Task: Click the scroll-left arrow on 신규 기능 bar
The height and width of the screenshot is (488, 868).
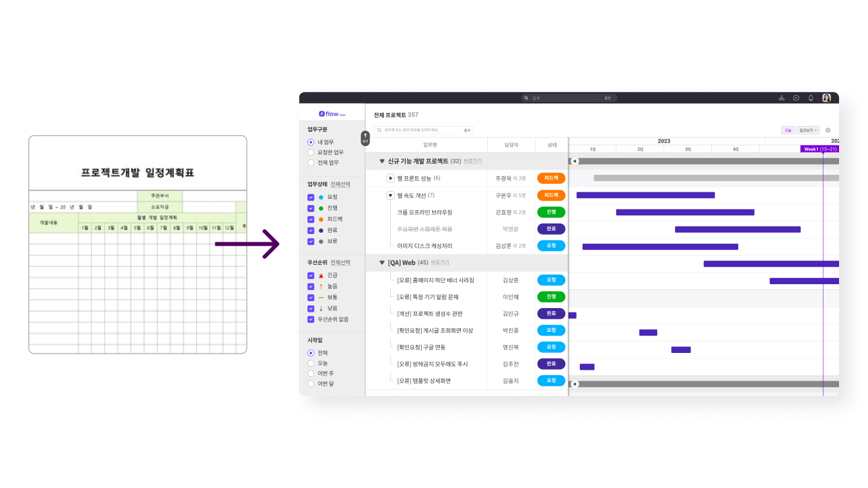Action: click(x=575, y=161)
